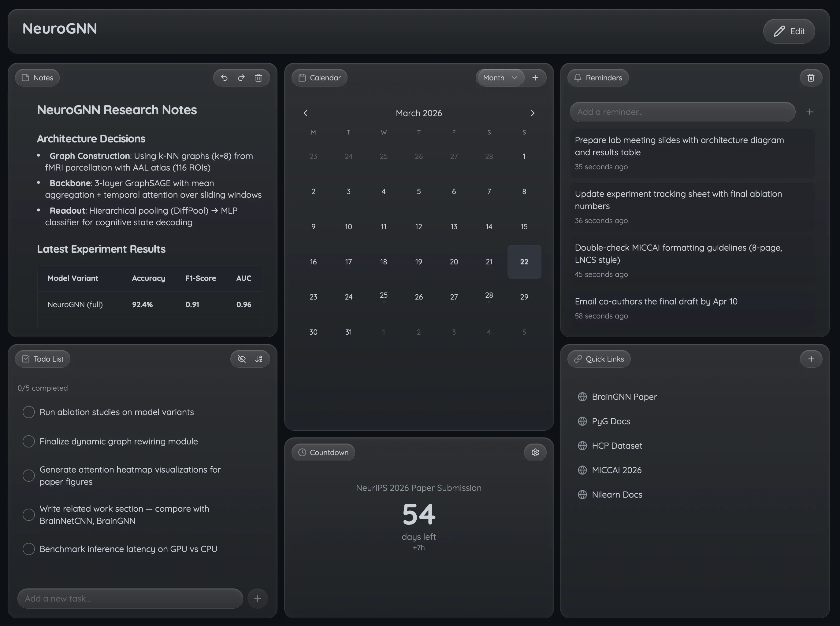The height and width of the screenshot is (626, 840).
Task: Go to the previous month
Action: tap(306, 113)
